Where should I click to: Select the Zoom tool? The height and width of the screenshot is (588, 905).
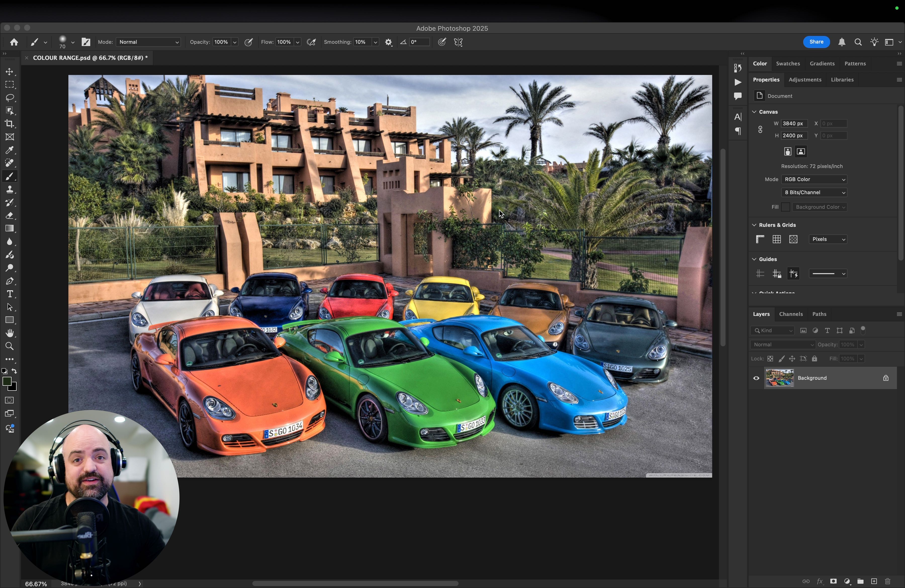tap(10, 346)
